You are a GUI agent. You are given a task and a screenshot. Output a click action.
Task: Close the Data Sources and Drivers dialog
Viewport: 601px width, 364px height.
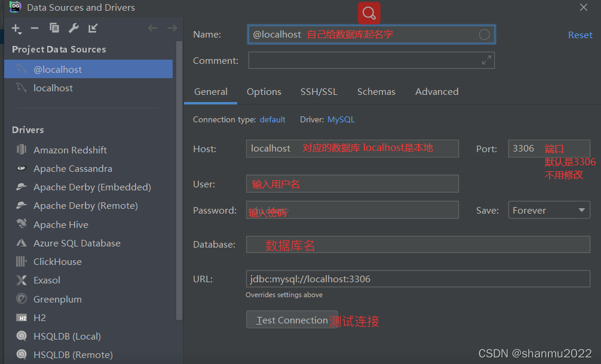click(583, 7)
